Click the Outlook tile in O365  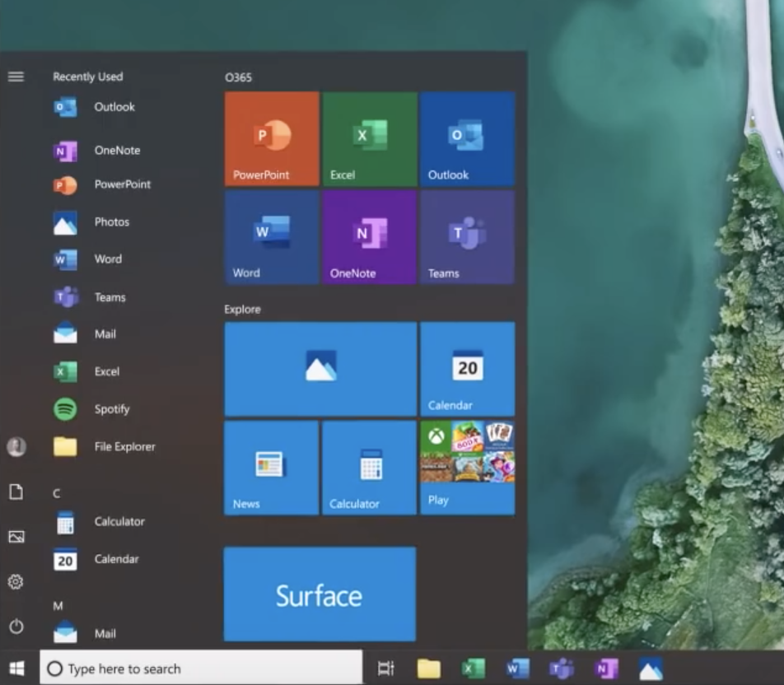(x=468, y=139)
